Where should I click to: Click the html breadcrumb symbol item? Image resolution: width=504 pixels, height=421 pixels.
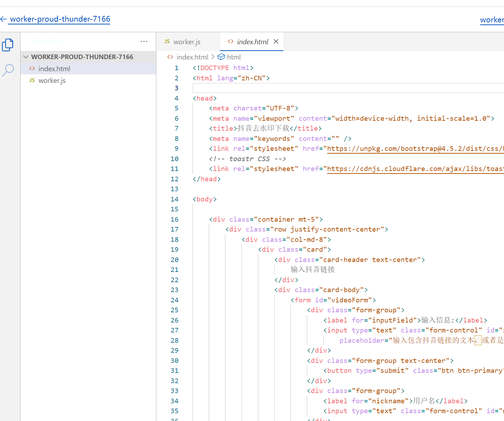[234, 57]
